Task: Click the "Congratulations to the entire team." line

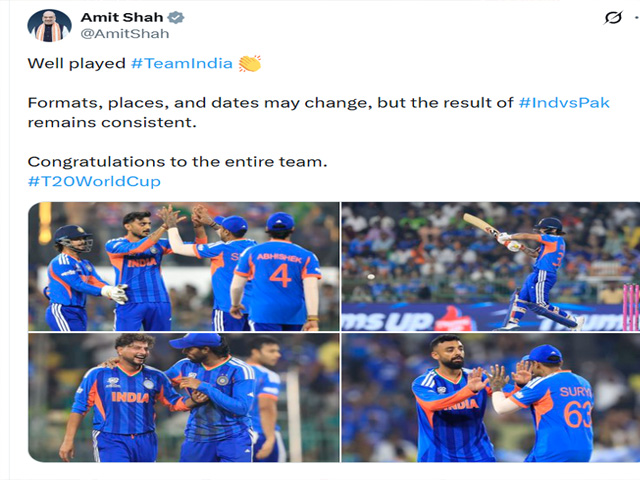Action: pos(178,161)
